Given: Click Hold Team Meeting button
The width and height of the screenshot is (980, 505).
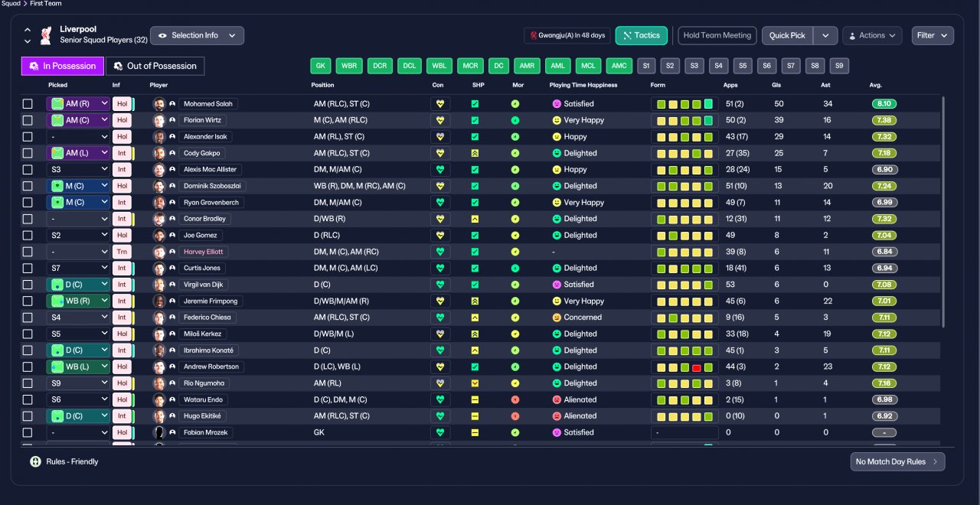Looking at the screenshot, I should [717, 35].
